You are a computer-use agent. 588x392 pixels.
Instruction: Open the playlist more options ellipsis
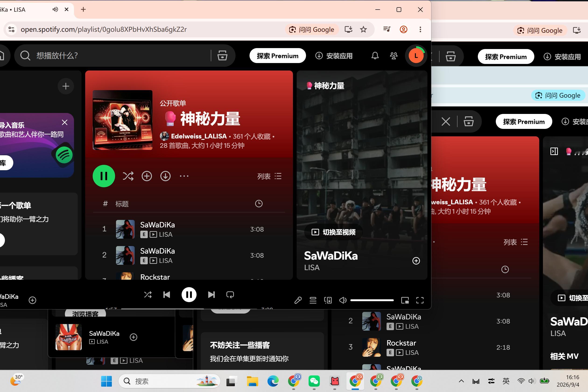point(184,176)
